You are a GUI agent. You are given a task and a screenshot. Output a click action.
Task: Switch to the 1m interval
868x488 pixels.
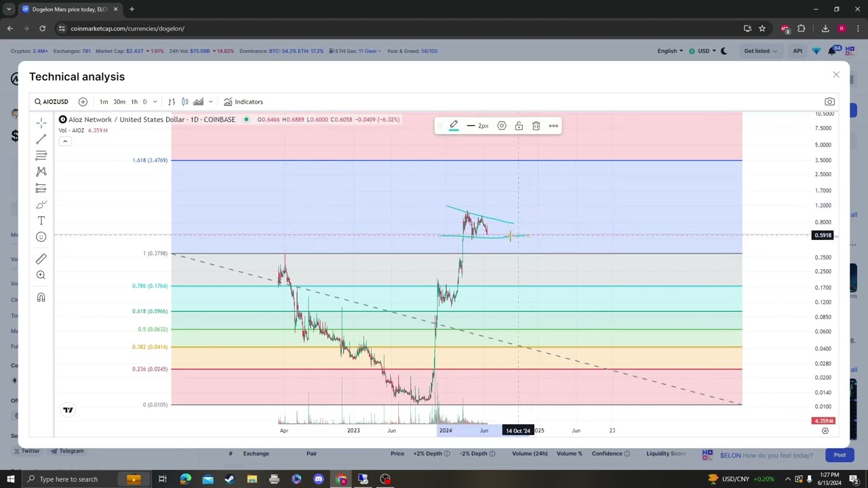click(104, 102)
